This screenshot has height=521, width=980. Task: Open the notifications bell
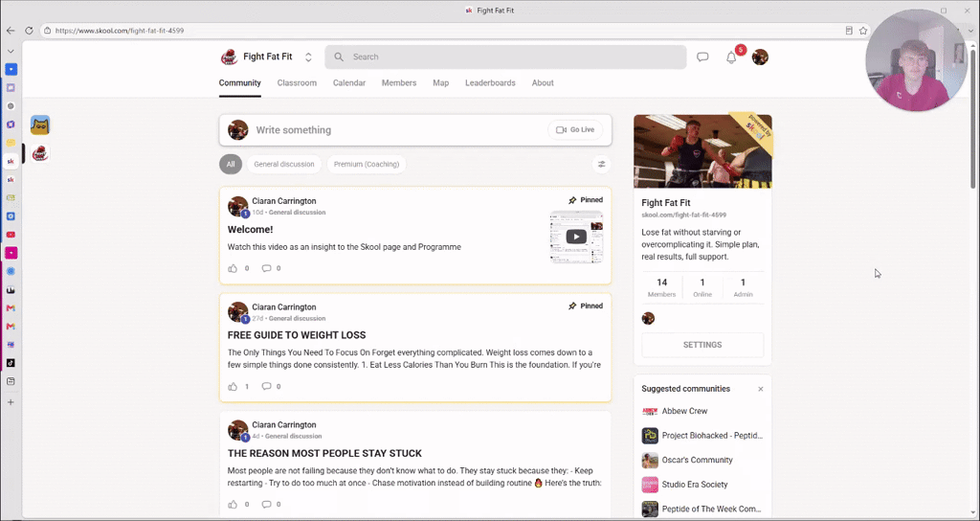(x=730, y=57)
